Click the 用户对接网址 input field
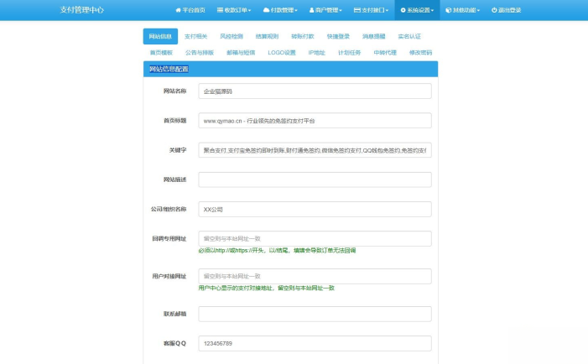The height and width of the screenshot is (364, 588). pyautogui.click(x=315, y=276)
